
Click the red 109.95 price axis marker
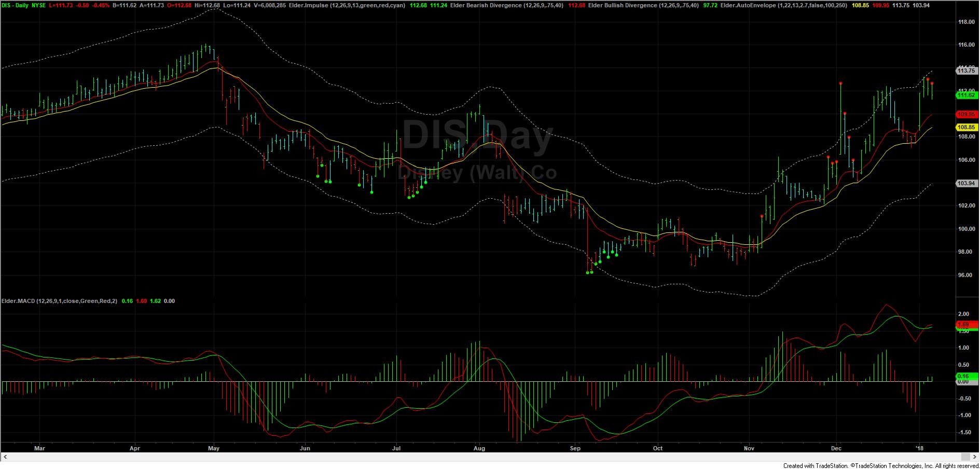(967, 114)
